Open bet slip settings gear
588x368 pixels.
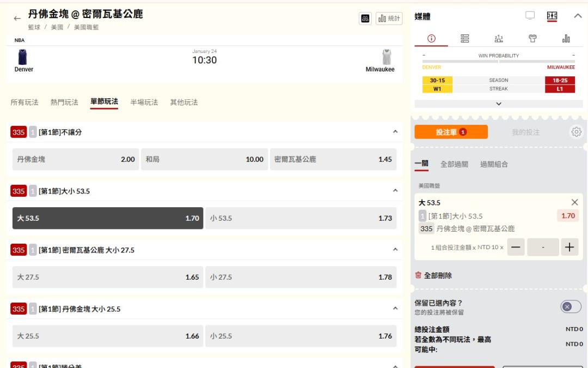pos(577,132)
